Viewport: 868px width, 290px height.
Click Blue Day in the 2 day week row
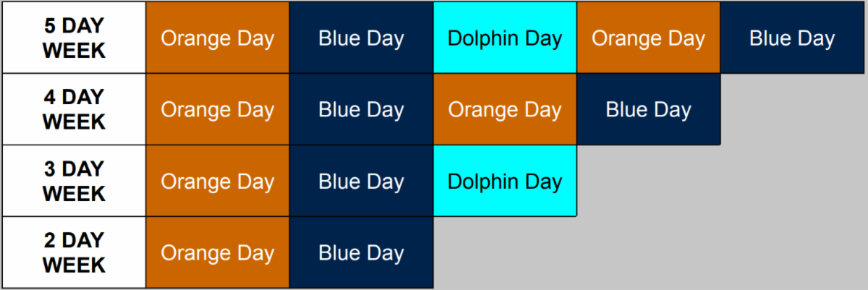click(361, 252)
